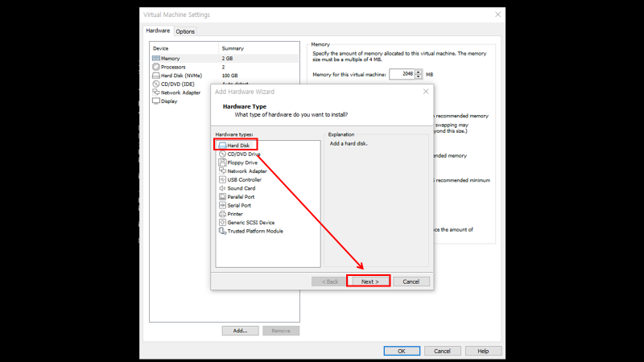Click the Hard Disk (NVMe) device icon
Image resolution: width=644 pixels, height=362 pixels.
point(155,76)
